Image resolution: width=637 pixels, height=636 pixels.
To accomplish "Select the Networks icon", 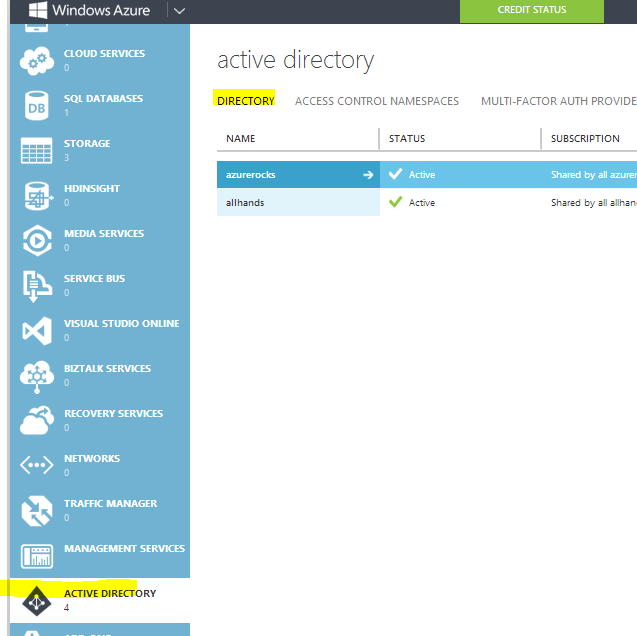I will tap(37, 465).
